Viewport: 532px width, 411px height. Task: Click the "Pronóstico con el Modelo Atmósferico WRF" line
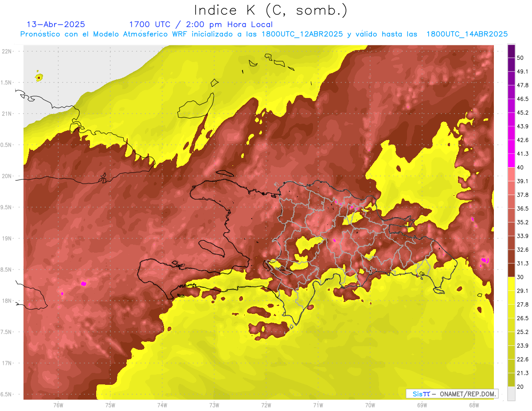point(264,34)
